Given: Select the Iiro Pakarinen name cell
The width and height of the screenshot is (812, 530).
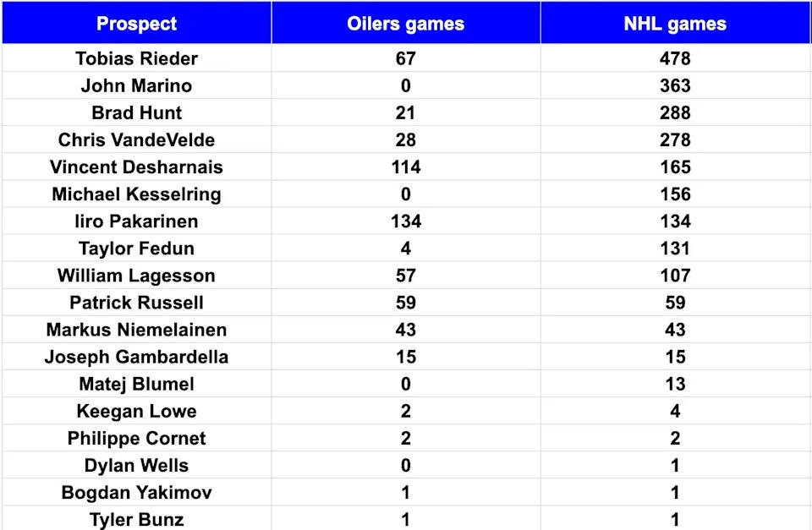Looking at the screenshot, I should tap(136, 221).
